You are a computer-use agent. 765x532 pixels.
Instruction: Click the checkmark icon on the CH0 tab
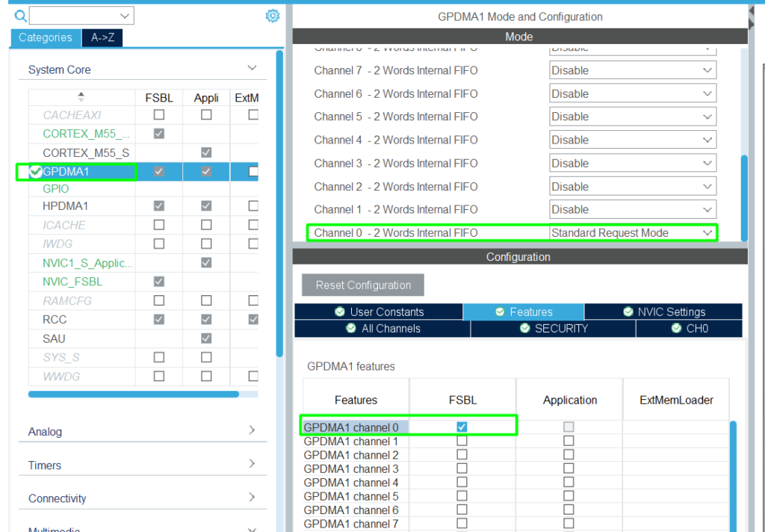(x=676, y=329)
